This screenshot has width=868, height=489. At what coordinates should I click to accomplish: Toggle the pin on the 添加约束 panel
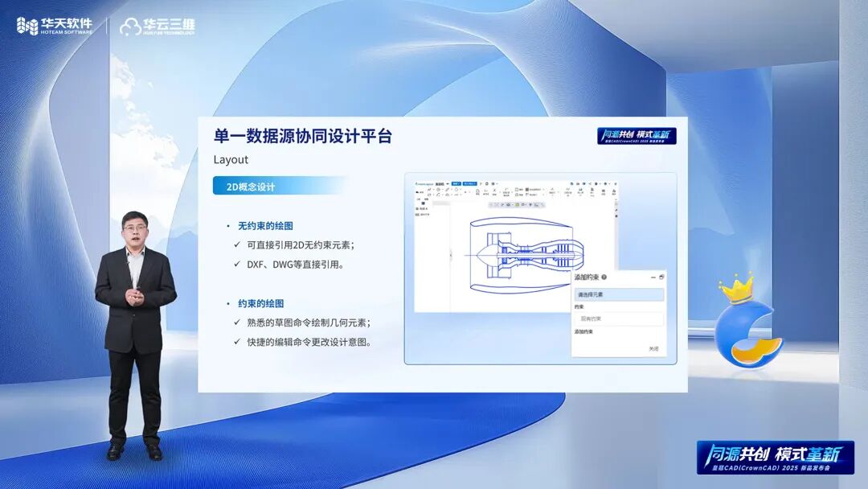[661, 277]
